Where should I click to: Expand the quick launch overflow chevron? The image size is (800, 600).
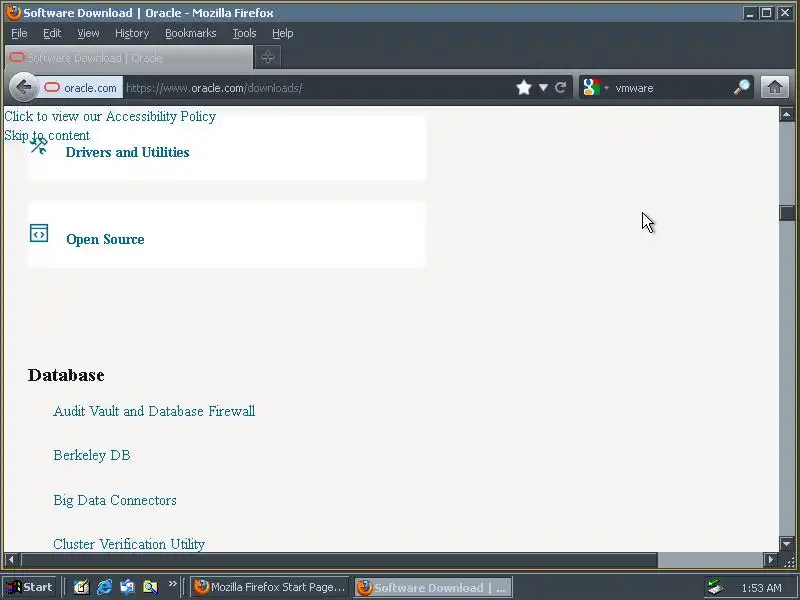[x=172, y=584]
